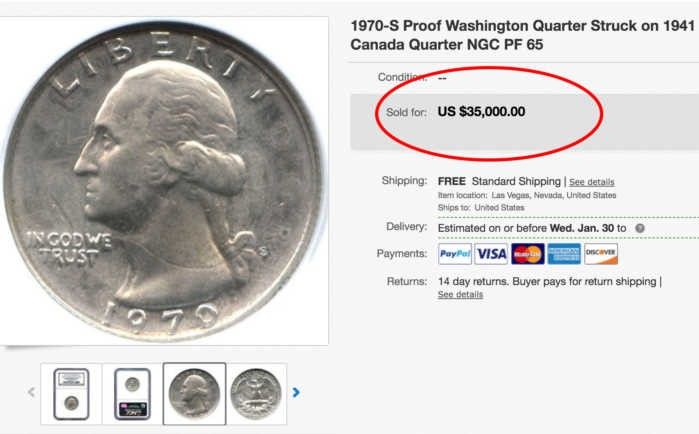The image size is (699, 434).
Task: Select the eagle reverse thumbnail
Action: click(256, 394)
